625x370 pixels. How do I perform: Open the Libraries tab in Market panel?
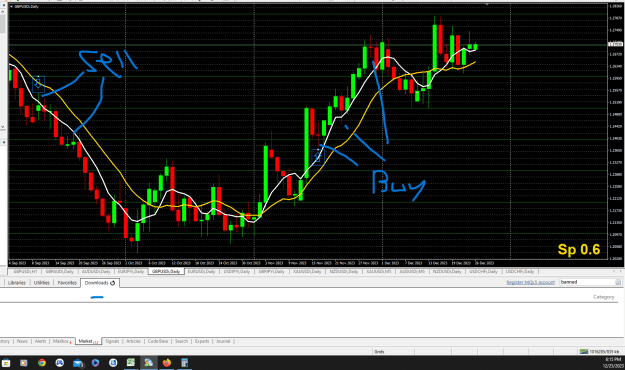pyautogui.click(x=17, y=283)
